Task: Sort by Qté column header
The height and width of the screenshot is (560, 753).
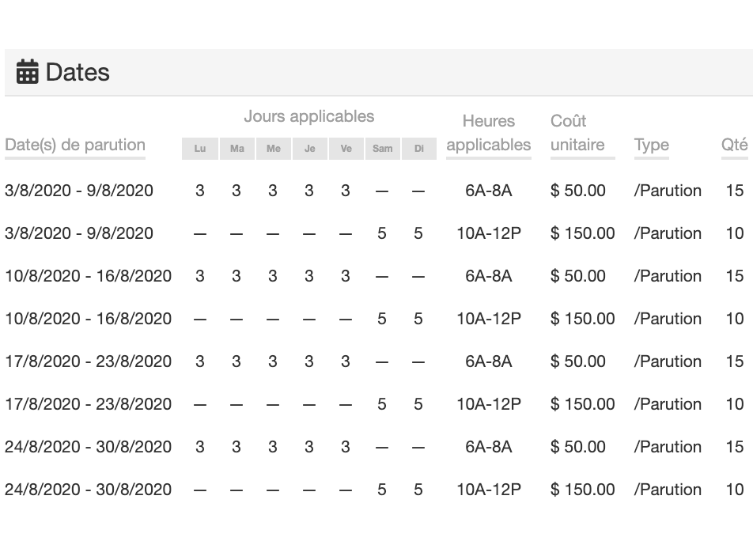Action: (734, 145)
